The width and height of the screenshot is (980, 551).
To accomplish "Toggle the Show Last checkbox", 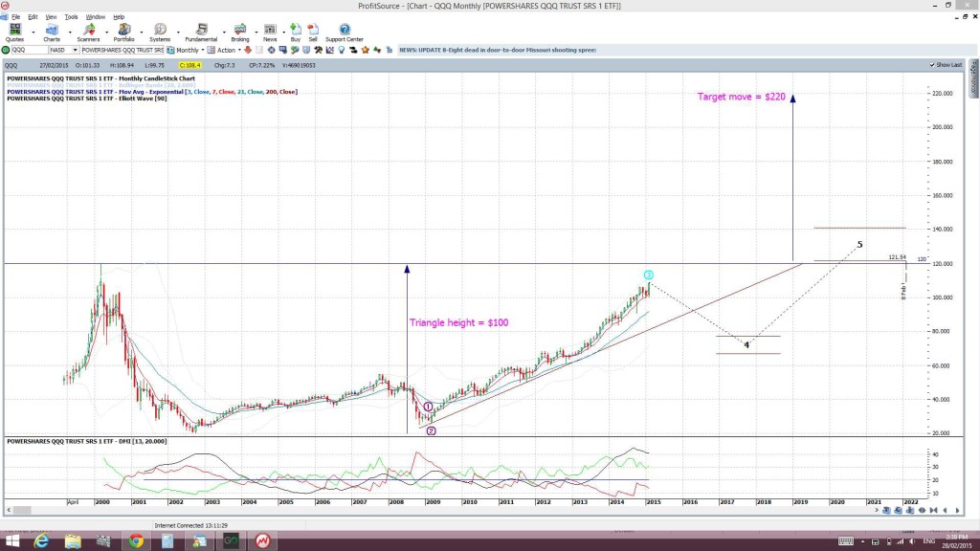I will click(932, 65).
